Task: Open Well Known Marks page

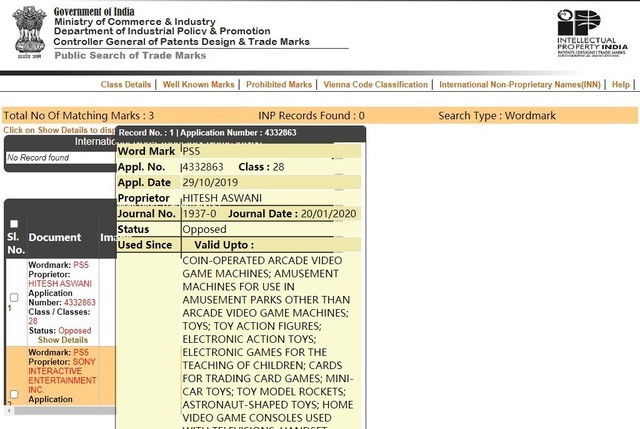Action: 198,84
